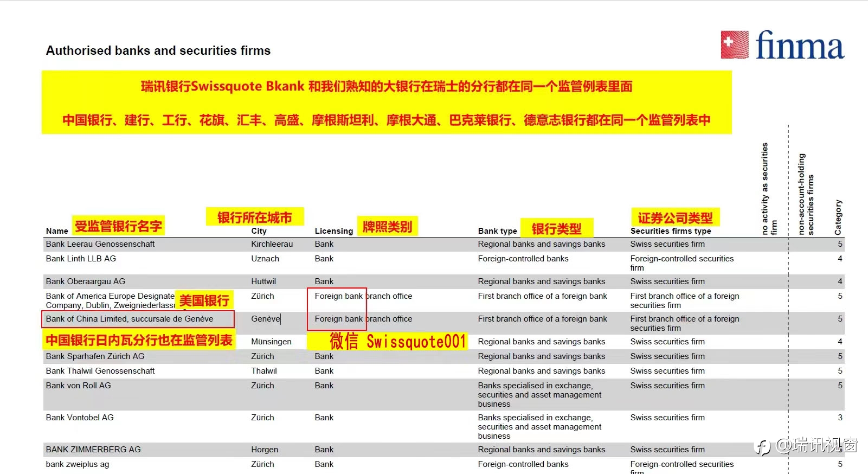
Task: Click Bank von Roll's 'Banks specialised in exchange' cell
Action: (539, 395)
